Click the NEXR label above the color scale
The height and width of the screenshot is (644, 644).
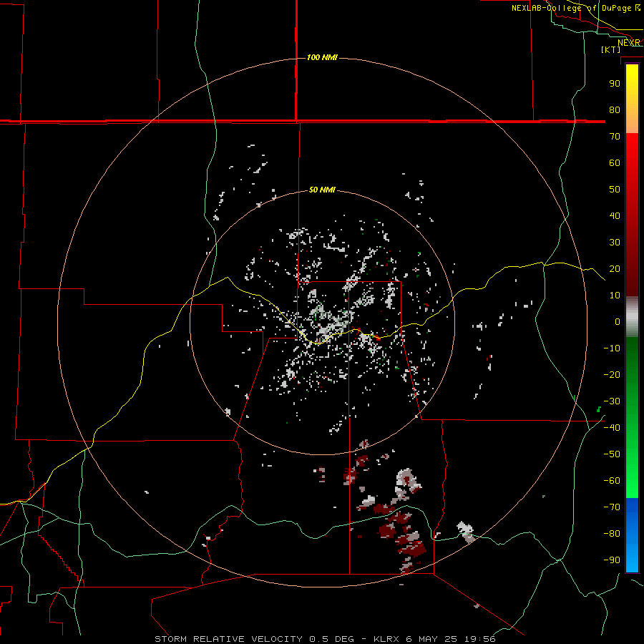pyautogui.click(x=628, y=43)
